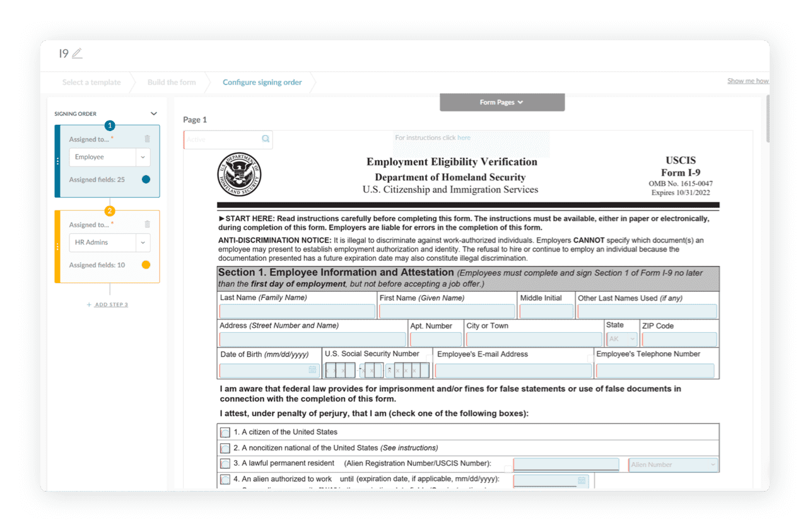Click the Address street field
Viewport: 810px width, 532px height.
coord(312,339)
